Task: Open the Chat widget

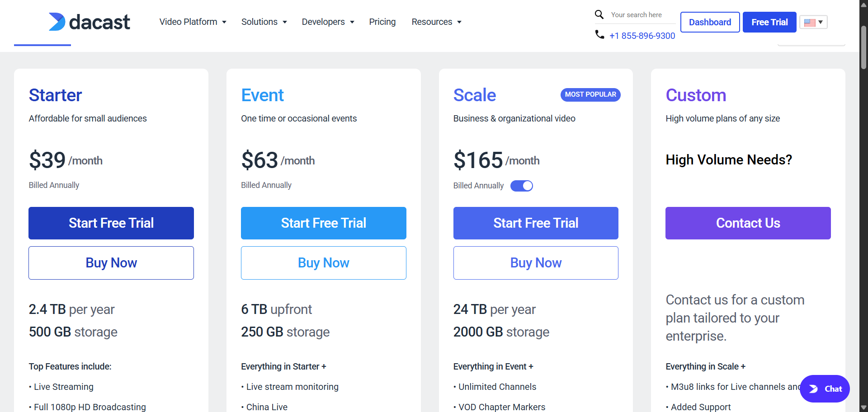Action: (825, 389)
